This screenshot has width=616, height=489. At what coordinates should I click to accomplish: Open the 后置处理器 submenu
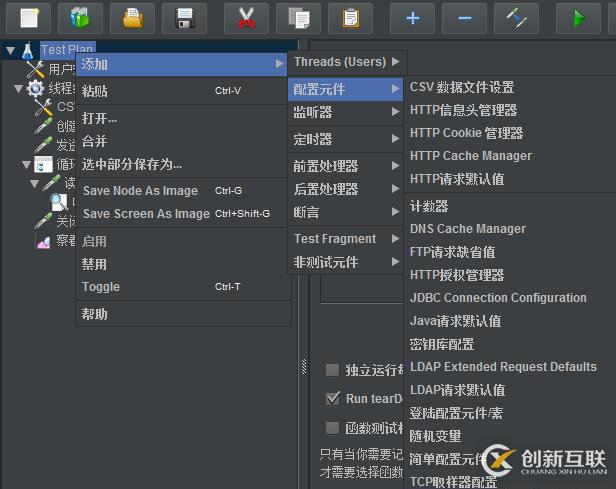pos(346,189)
